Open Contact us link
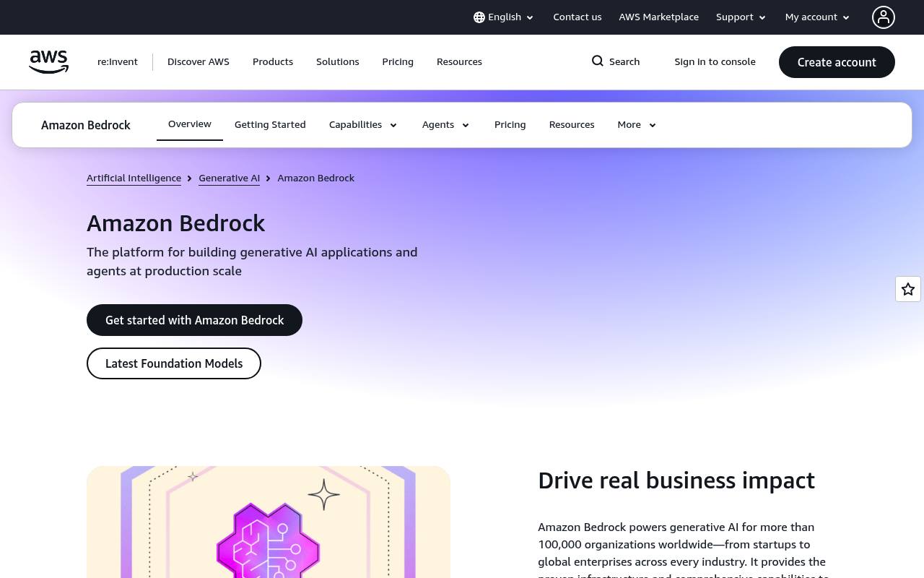 tap(577, 17)
